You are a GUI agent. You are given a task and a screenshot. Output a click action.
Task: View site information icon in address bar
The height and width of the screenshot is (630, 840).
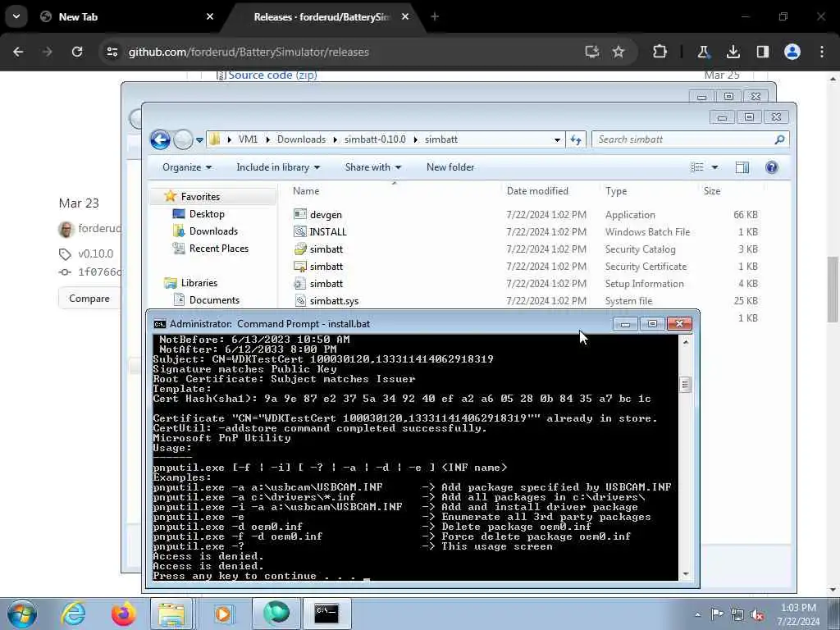coord(112,52)
